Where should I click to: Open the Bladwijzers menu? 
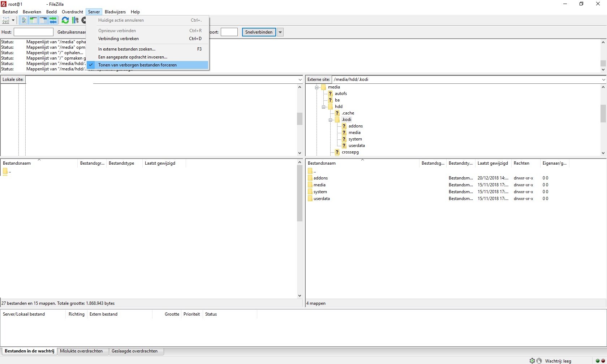tap(115, 12)
